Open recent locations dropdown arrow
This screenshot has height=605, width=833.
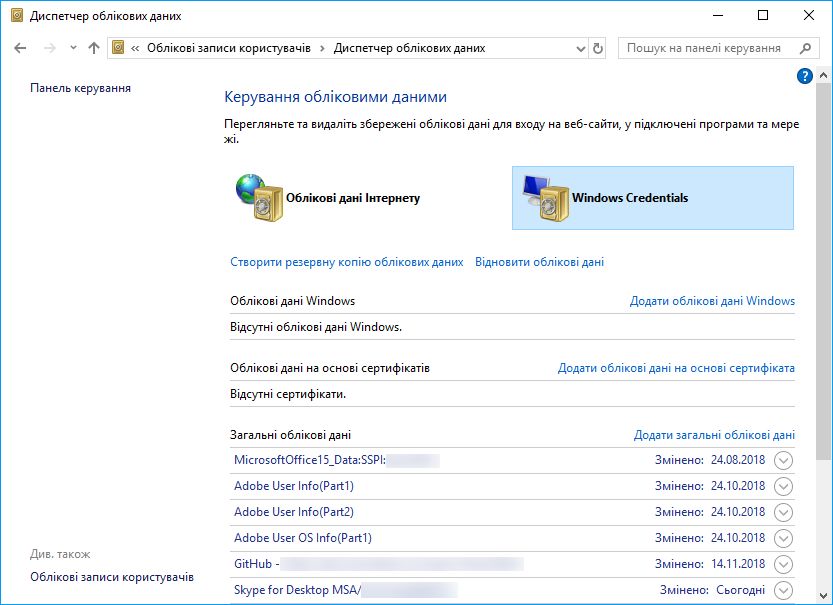(73, 48)
